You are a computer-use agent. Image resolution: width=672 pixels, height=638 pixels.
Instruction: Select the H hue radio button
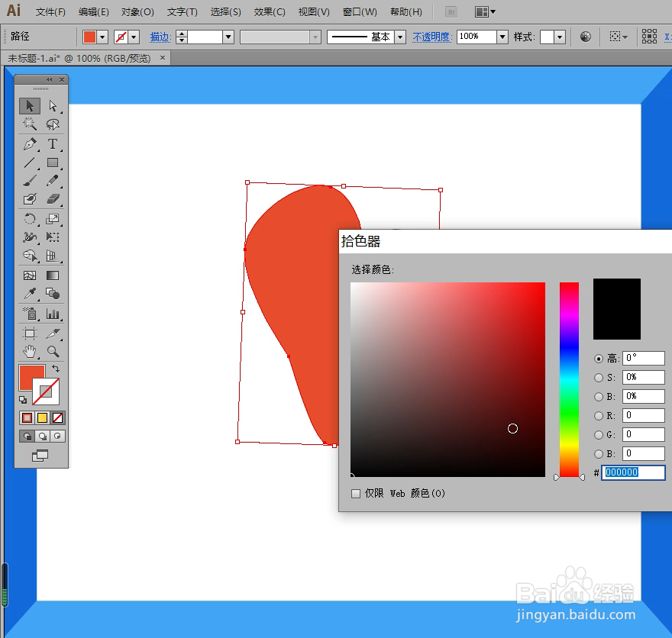tap(599, 359)
